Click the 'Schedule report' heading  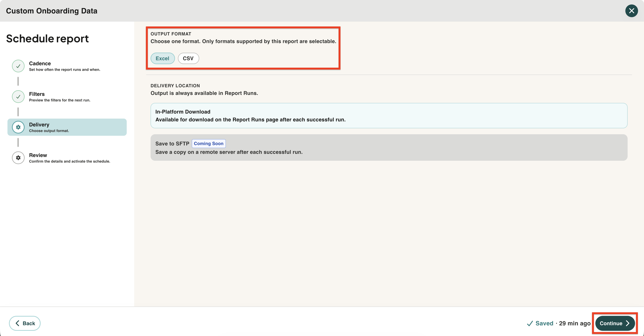[x=47, y=39]
